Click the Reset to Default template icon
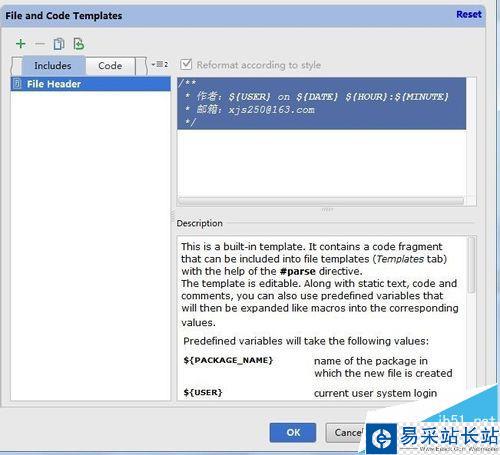The width and height of the screenshot is (500, 455). [x=79, y=44]
